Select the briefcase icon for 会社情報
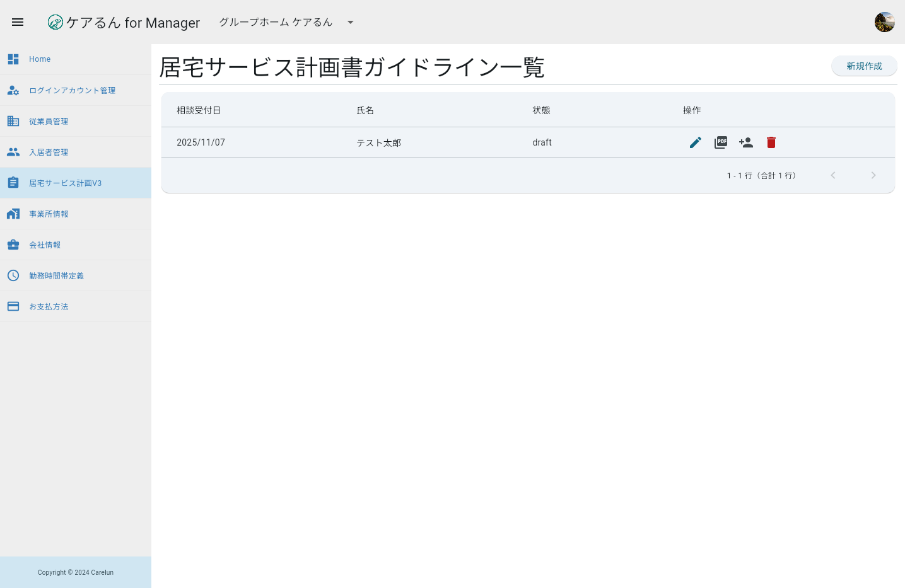 (13, 245)
